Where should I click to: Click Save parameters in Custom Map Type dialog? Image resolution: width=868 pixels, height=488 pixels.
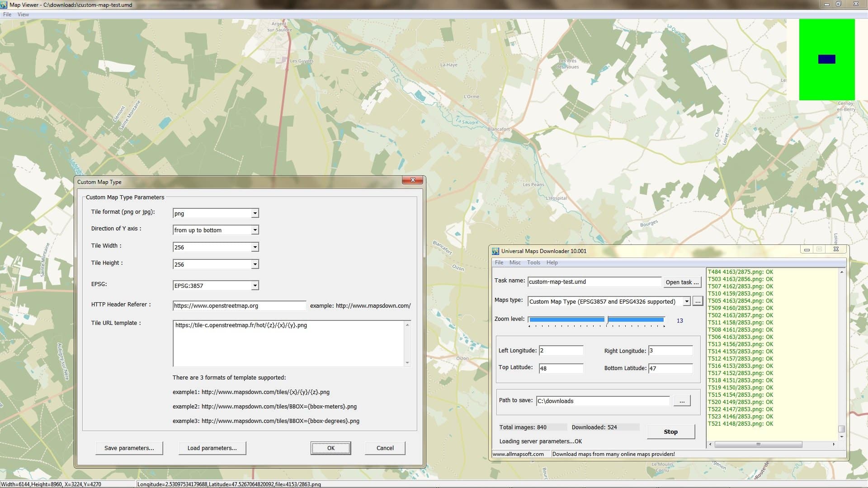(x=129, y=448)
